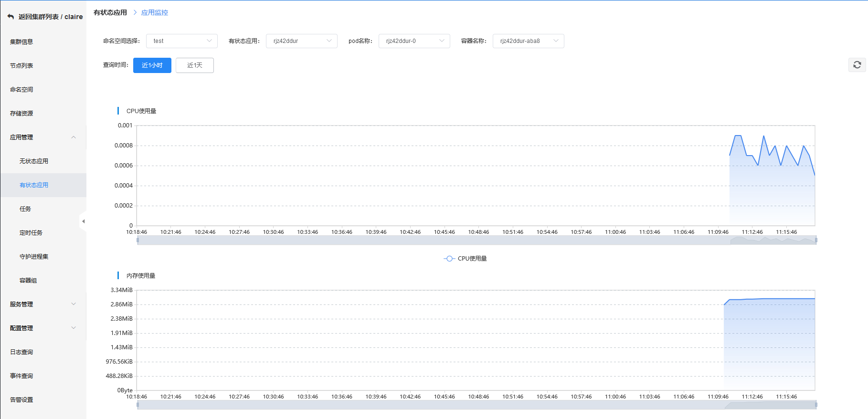868x419 pixels.
Task: Click memory chart 2.86MiB axis label
Action: click(x=122, y=304)
